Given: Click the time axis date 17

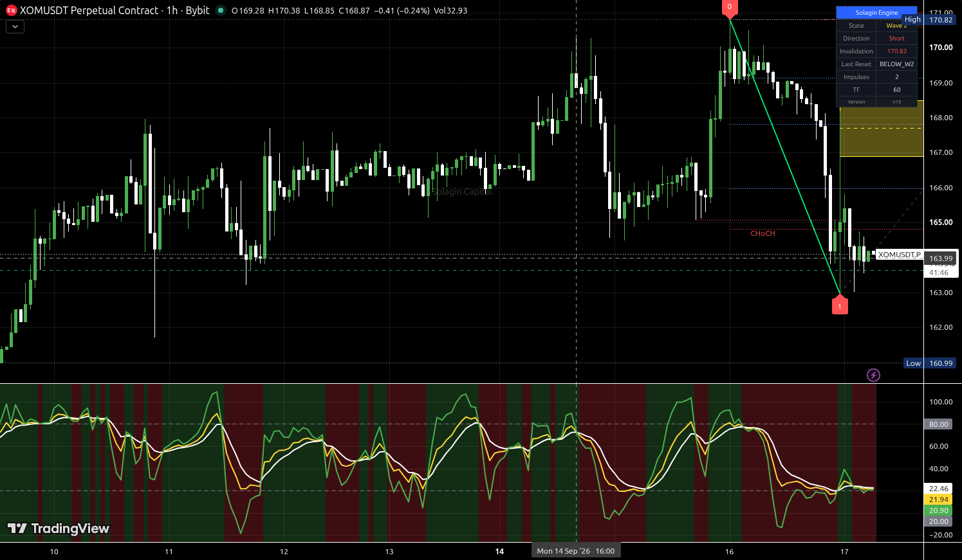Looking at the screenshot, I should tap(844, 552).
